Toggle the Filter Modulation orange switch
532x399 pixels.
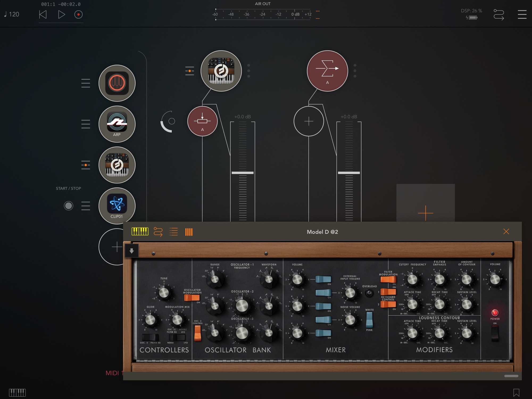[388, 279]
